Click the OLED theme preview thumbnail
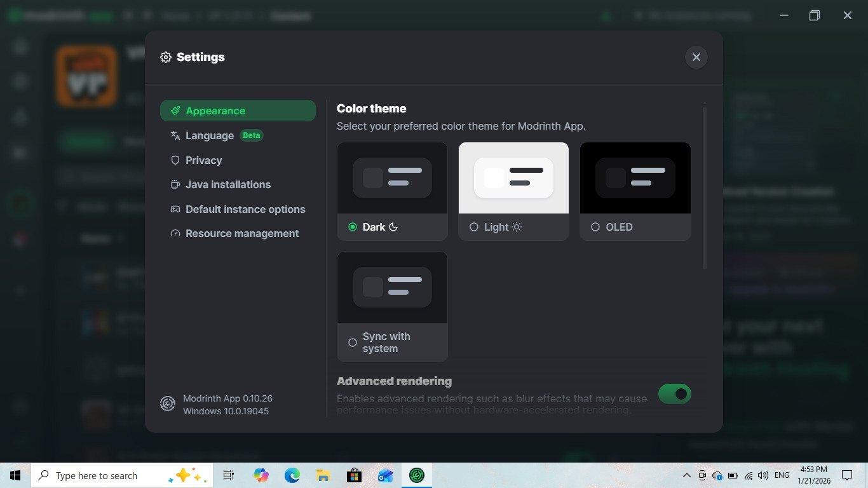The image size is (868, 488). pyautogui.click(x=635, y=178)
